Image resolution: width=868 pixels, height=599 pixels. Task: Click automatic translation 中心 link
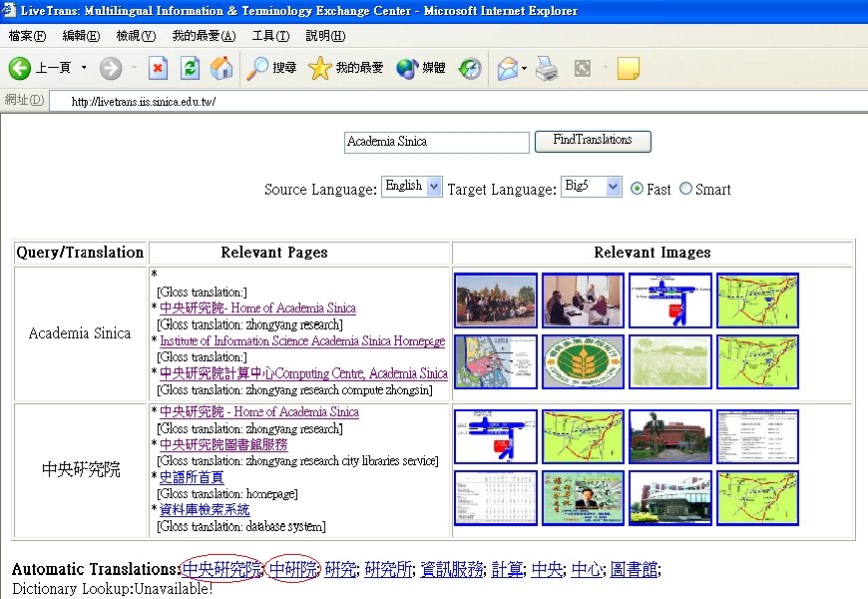[587, 569]
